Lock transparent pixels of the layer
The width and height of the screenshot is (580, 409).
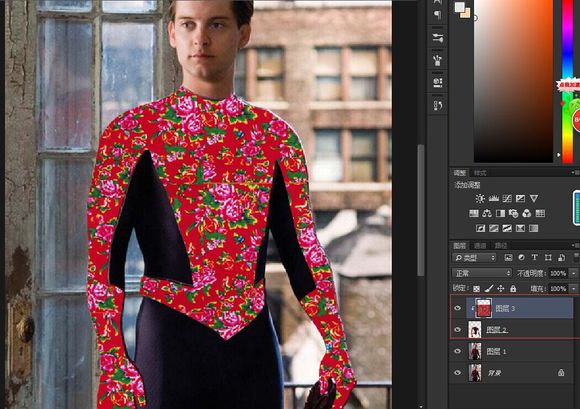pyautogui.click(x=476, y=288)
